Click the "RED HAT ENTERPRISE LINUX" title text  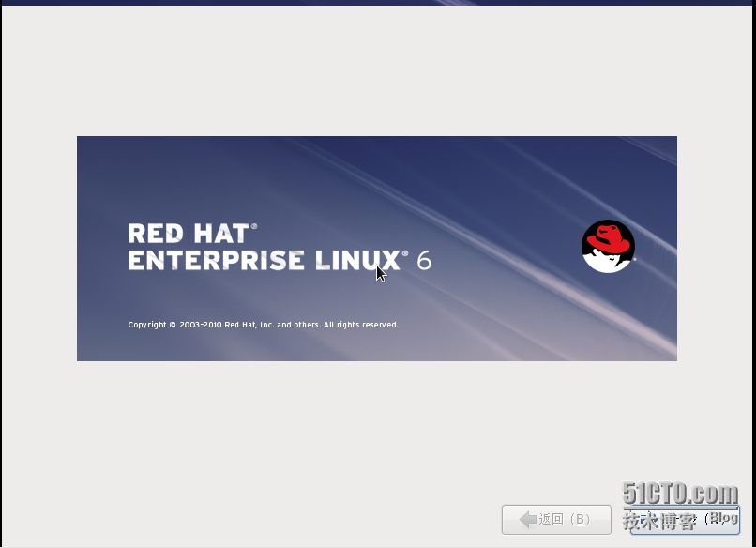280,247
